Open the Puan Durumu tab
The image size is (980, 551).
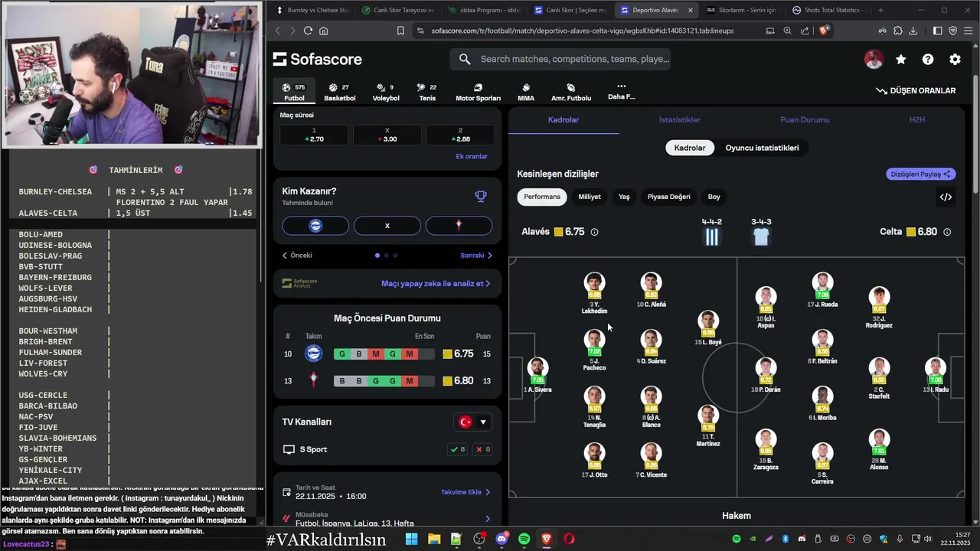coord(805,120)
